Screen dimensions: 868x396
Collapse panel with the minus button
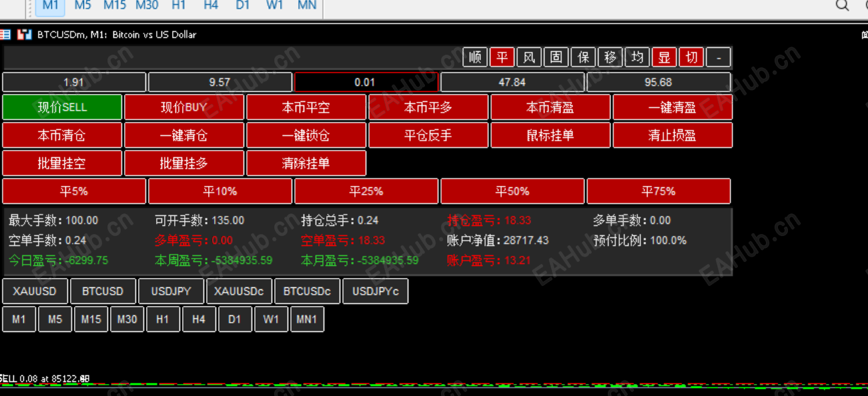[719, 57]
